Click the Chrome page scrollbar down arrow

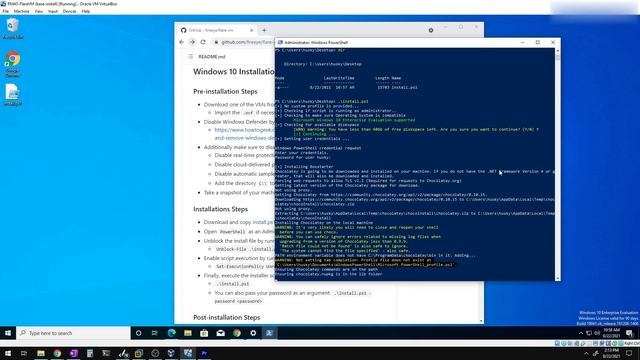[481, 321]
